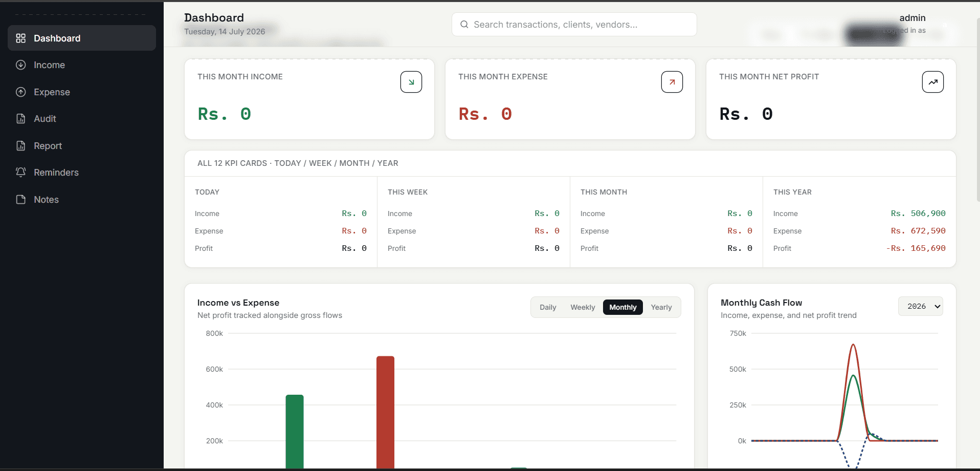Screen dimensions: 980x471
Task: Click the Monthly Cash Flow title
Action: coord(761,303)
